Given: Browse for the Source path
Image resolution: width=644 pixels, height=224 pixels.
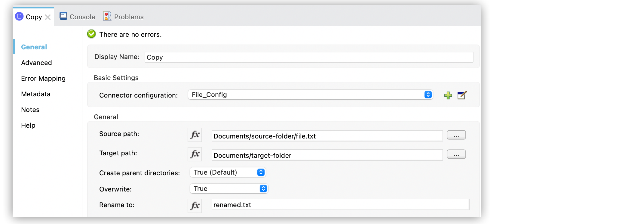Looking at the screenshot, I should (x=456, y=135).
